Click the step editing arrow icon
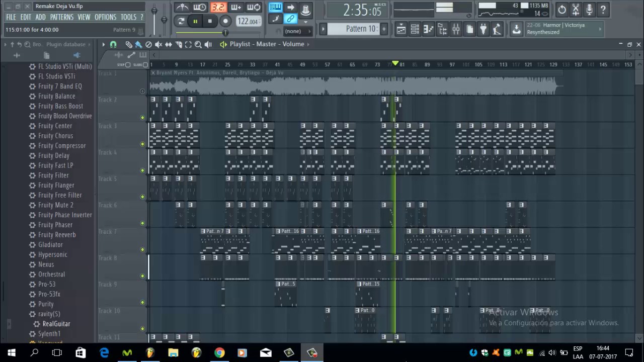 pos(291,8)
